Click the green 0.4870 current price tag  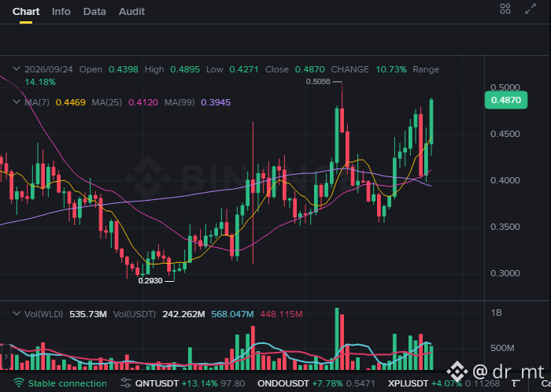pyautogui.click(x=506, y=100)
